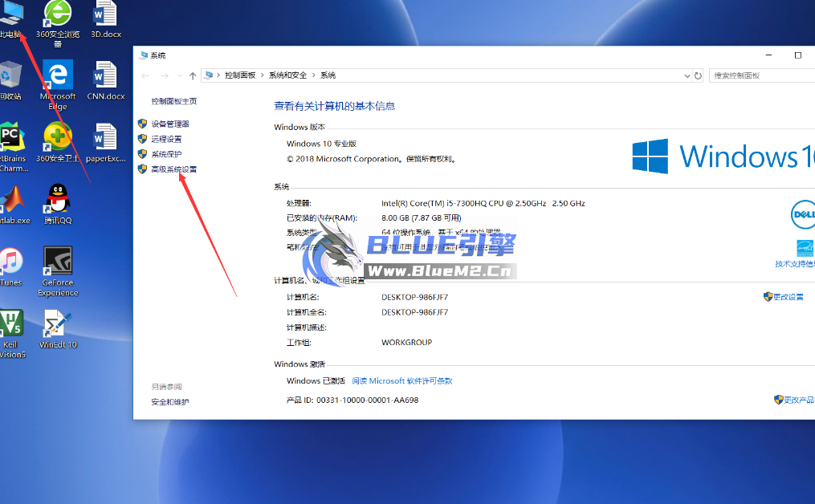This screenshot has width=815, height=504.
Task: Open Advanced System Settings (高级系统设置)
Action: [173, 169]
